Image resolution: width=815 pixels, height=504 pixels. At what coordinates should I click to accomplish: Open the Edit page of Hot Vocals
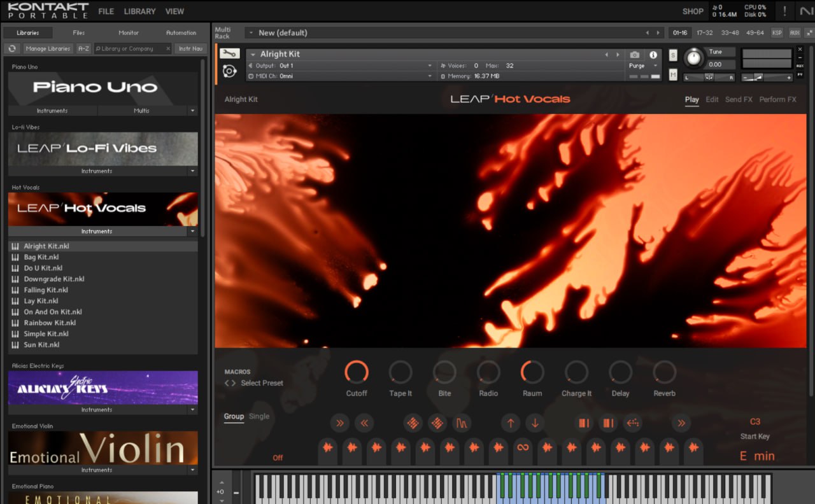(x=712, y=99)
